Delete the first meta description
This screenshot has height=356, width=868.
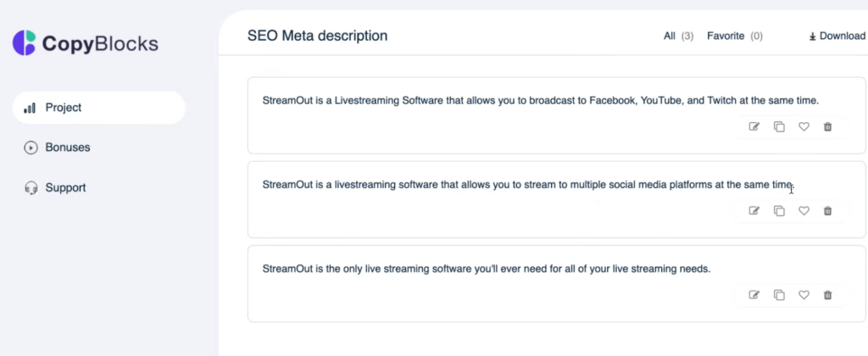(828, 127)
